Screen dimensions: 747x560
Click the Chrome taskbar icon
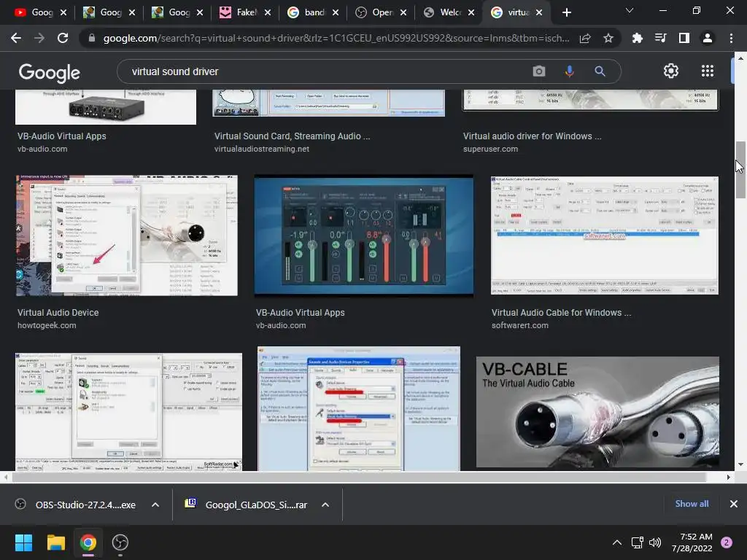(88, 542)
